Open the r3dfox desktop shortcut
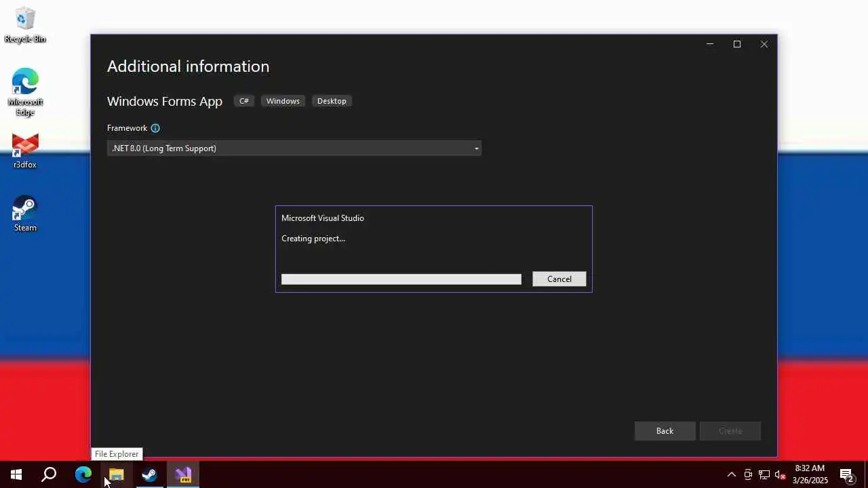The image size is (868, 488). pos(25,150)
